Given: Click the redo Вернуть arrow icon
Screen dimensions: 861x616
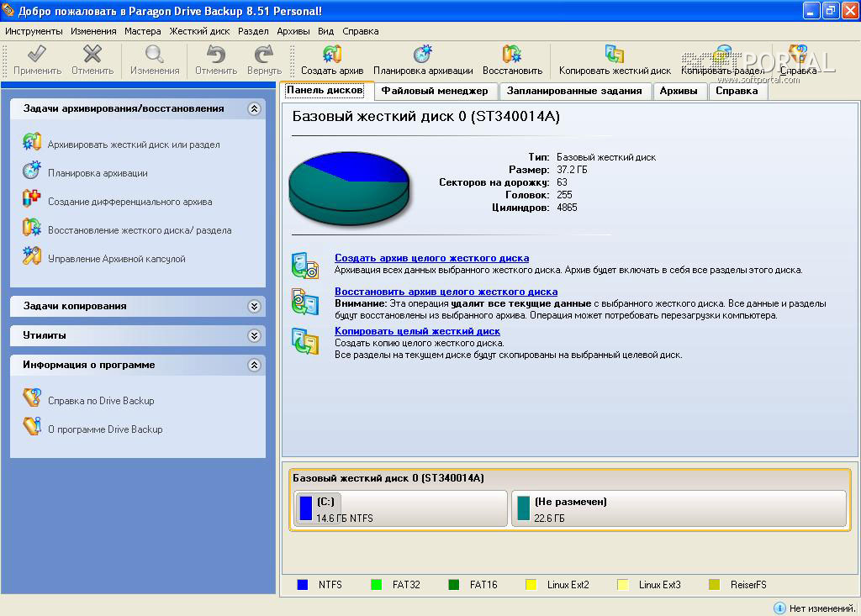Looking at the screenshot, I should 264,55.
